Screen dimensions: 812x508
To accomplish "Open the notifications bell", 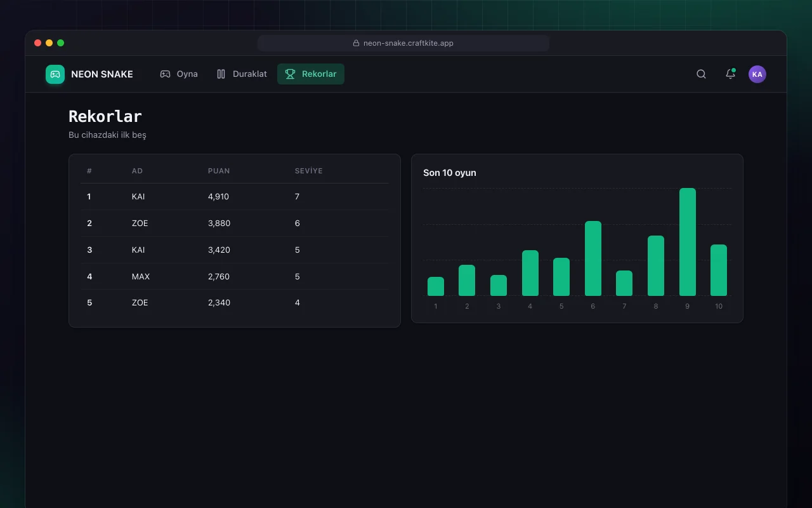I will 730,74.
